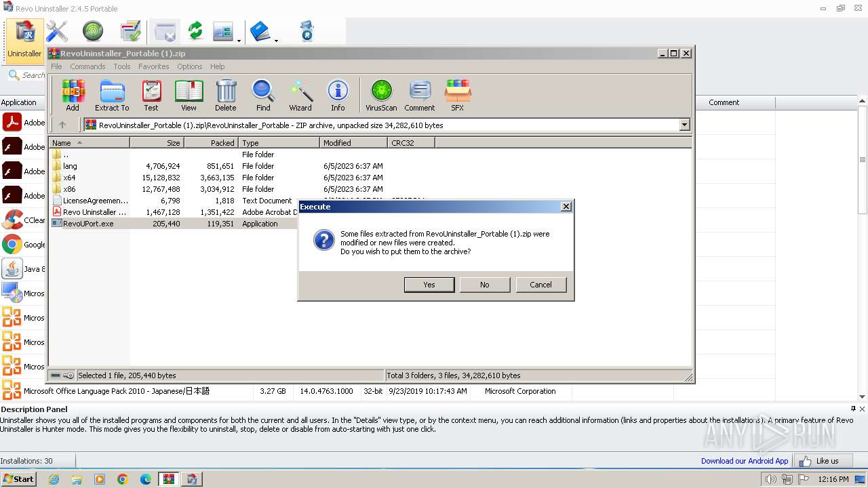Select the RevoUPort.exe file row
Viewport: 868px width, 488px height.
(x=174, y=224)
